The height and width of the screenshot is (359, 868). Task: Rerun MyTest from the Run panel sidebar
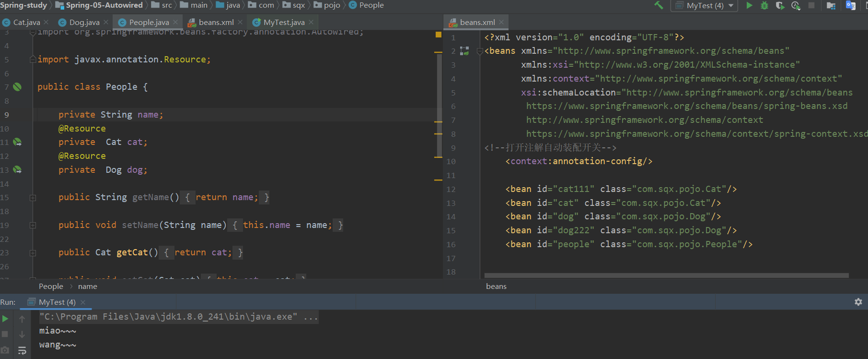[x=5, y=319]
